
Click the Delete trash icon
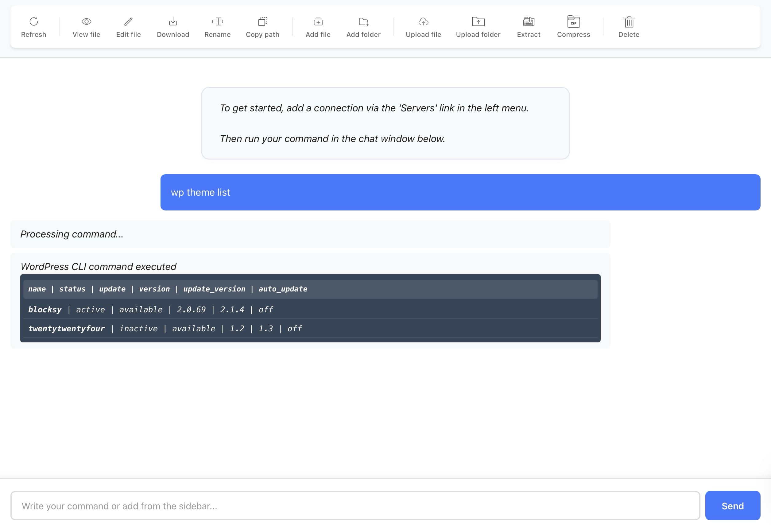[x=629, y=22]
